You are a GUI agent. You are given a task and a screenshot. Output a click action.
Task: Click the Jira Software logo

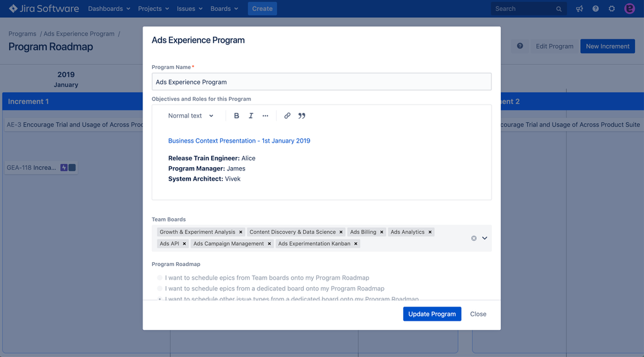coord(43,8)
